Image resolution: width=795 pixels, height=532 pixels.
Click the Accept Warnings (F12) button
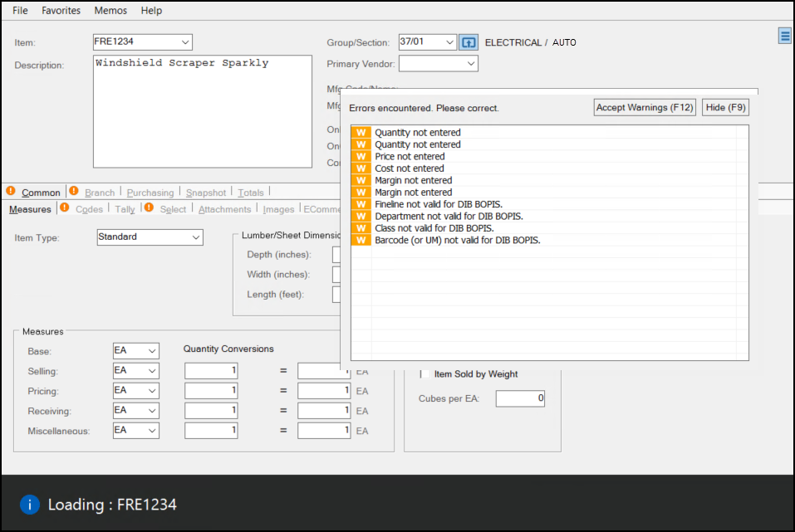[x=645, y=107]
